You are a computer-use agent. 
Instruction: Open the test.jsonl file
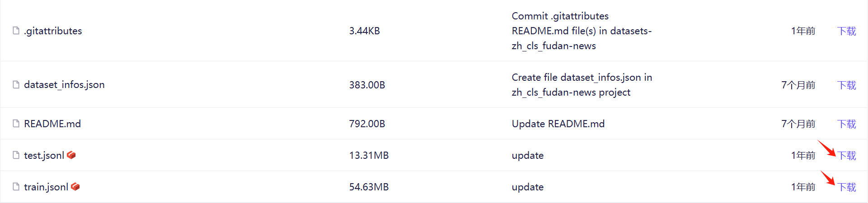pyautogui.click(x=44, y=155)
